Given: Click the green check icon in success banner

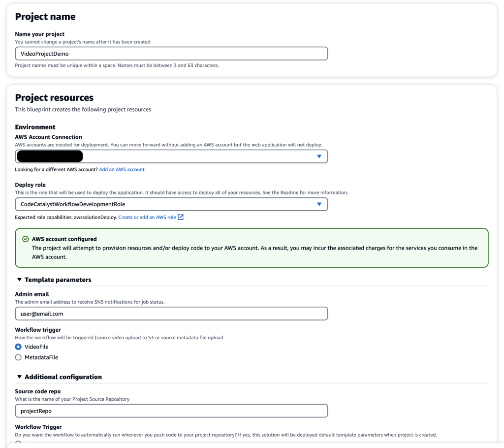Looking at the screenshot, I should click(26, 238).
